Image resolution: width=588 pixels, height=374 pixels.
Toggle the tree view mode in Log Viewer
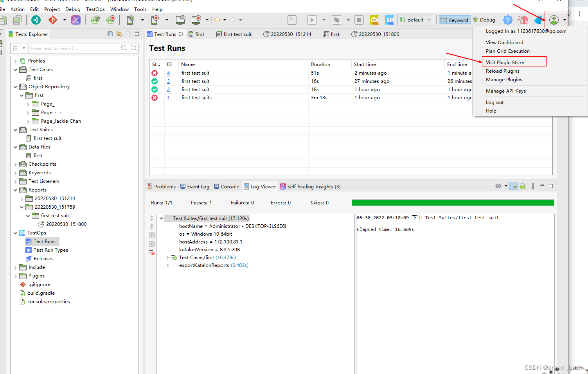point(514,186)
